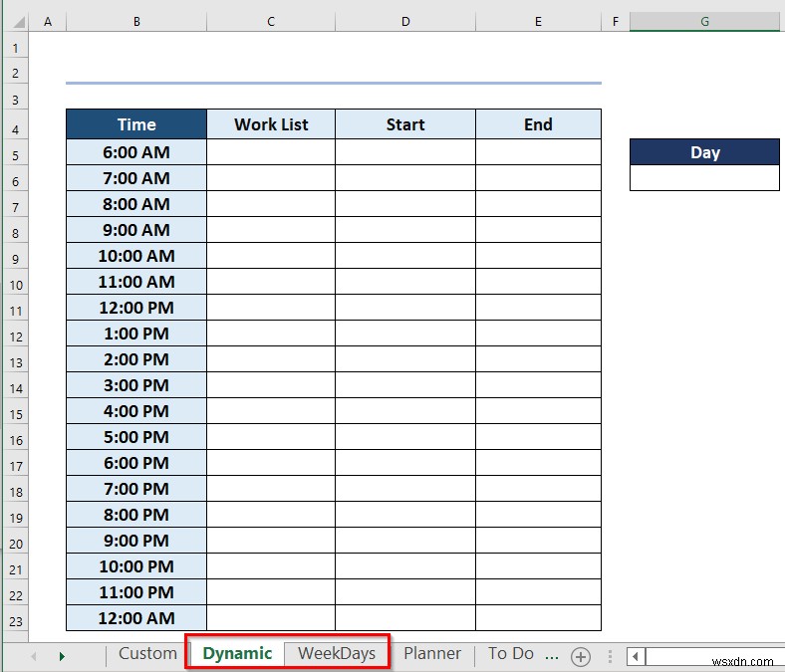Click Work List cell for 6:00 AM
785x672 pixels.
coord(271,152)
